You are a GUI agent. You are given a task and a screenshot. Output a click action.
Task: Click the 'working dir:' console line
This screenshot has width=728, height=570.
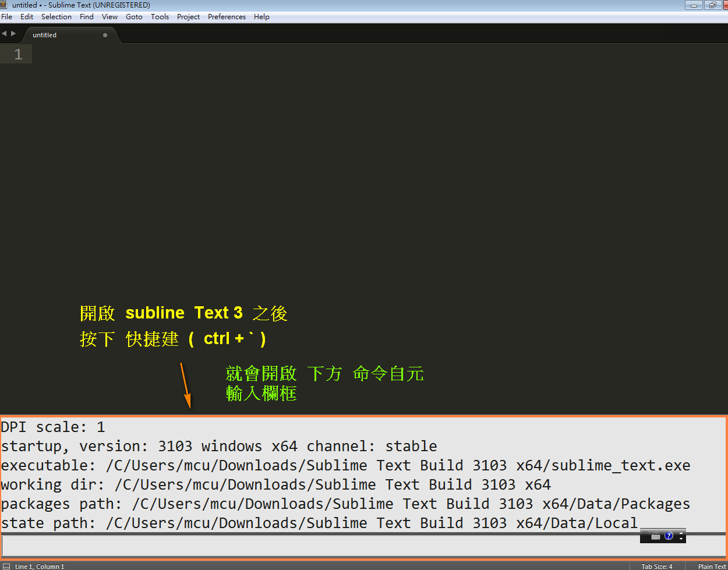(x=276, y=484)
